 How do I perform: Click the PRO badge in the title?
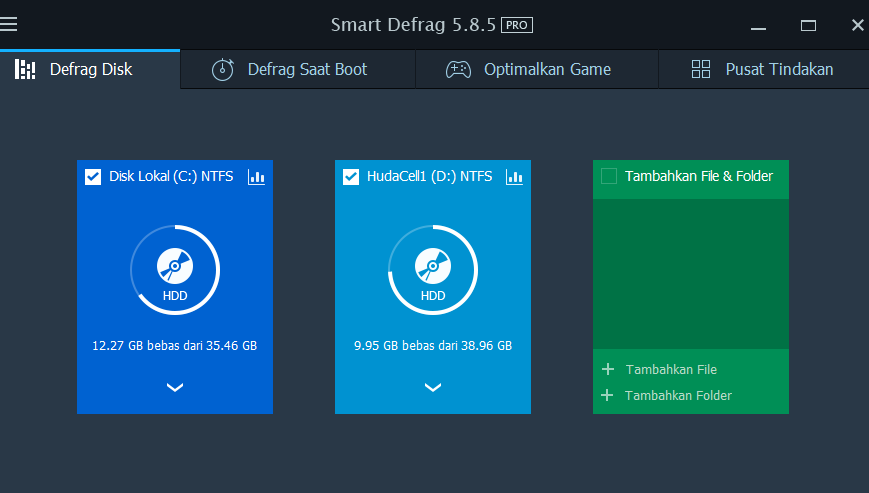point(517,25)
